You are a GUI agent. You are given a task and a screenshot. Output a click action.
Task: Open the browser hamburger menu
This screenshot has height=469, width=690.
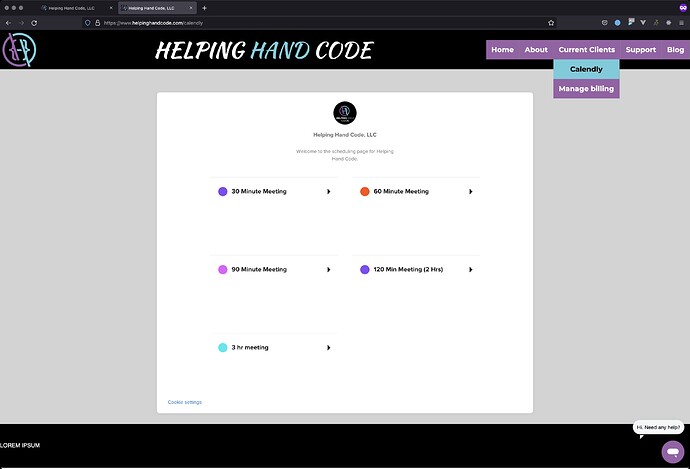681,22
